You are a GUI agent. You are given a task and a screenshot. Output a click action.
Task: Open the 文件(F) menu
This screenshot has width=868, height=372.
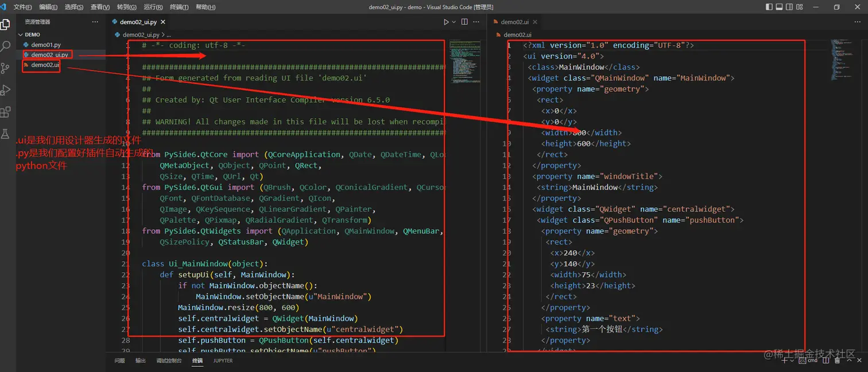pyautogui.click(x=22, y=7)
